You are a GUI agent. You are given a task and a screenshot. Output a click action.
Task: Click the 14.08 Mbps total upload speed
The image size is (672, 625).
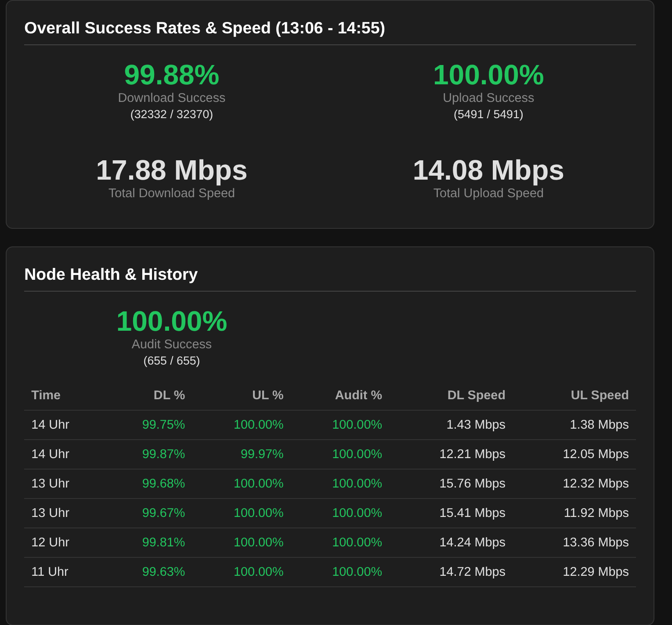tap(488, 170)
